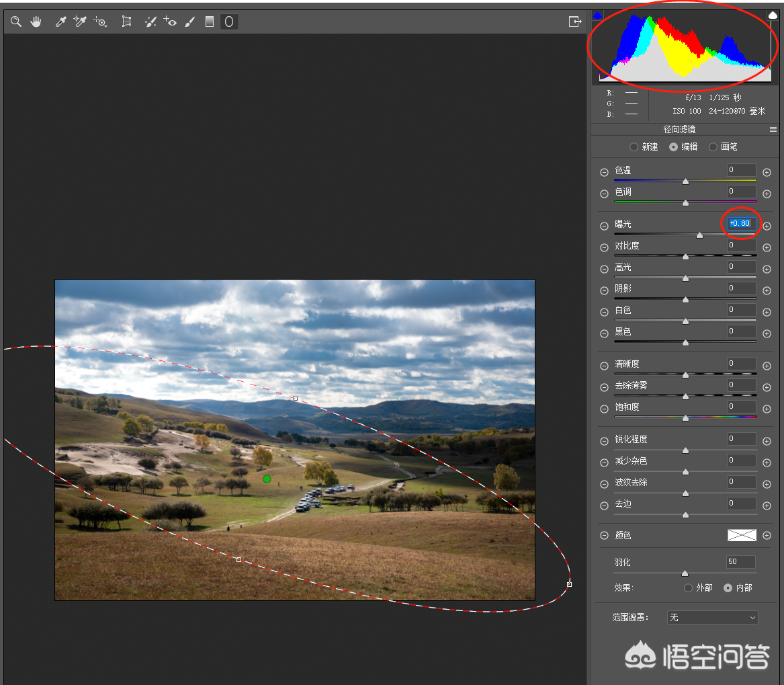The width and height of the screenshot is (784, 685).
Task: Select the Hand tool
Action: pos(36,22)
